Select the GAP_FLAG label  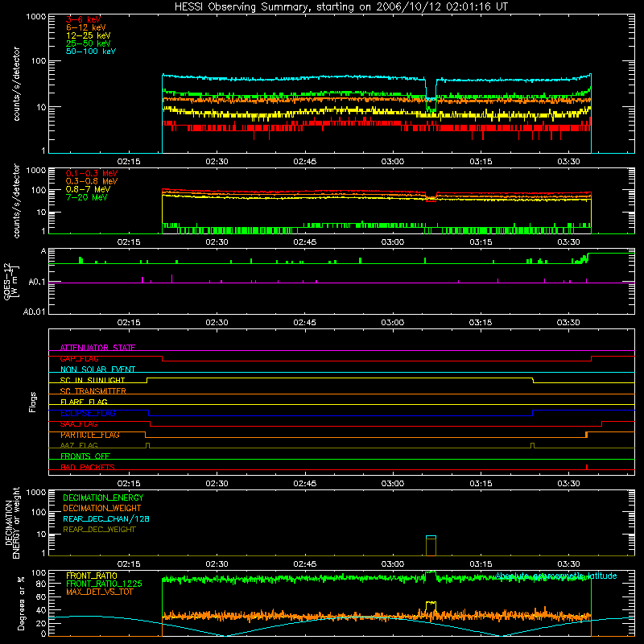[79, 358]
